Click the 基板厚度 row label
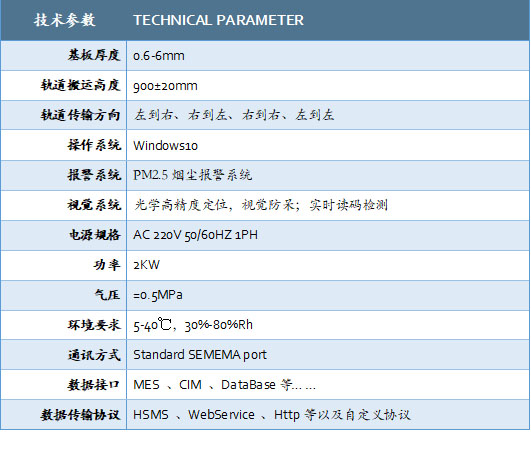 94,55
